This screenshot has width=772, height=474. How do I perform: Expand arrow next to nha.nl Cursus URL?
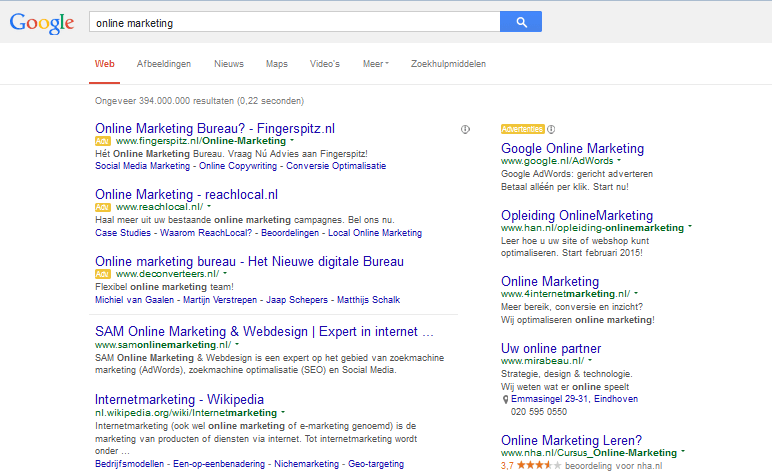pos(683,452)
